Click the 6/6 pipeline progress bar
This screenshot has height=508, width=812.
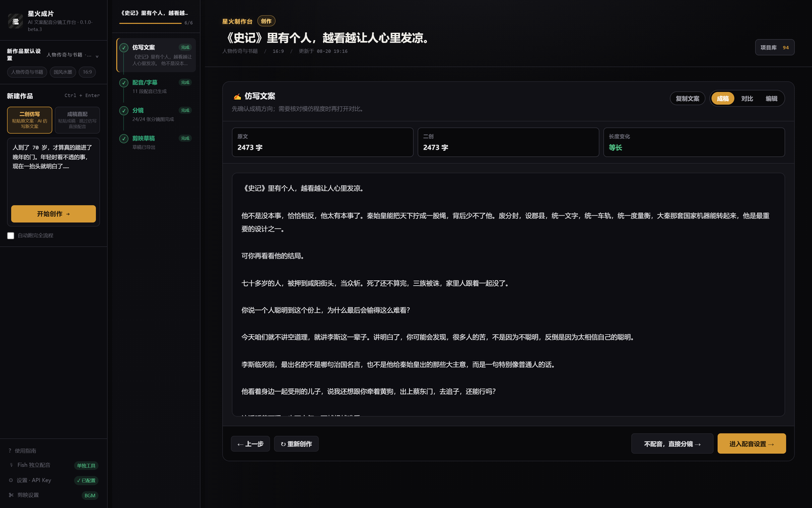click(151, 23)
